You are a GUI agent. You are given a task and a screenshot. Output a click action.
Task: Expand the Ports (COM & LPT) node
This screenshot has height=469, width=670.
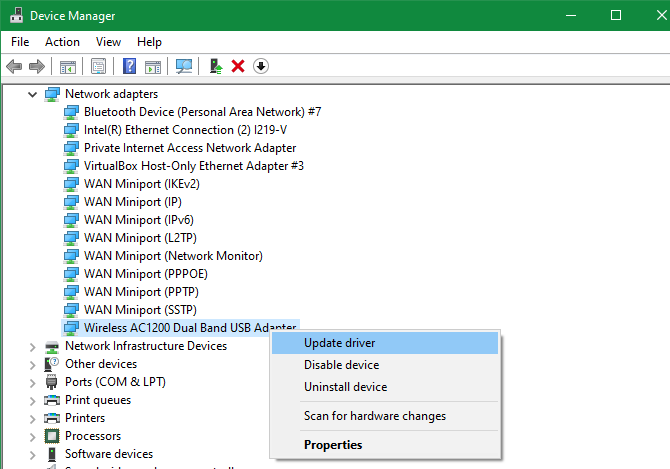pyautogui.click(x=32, y=383)
